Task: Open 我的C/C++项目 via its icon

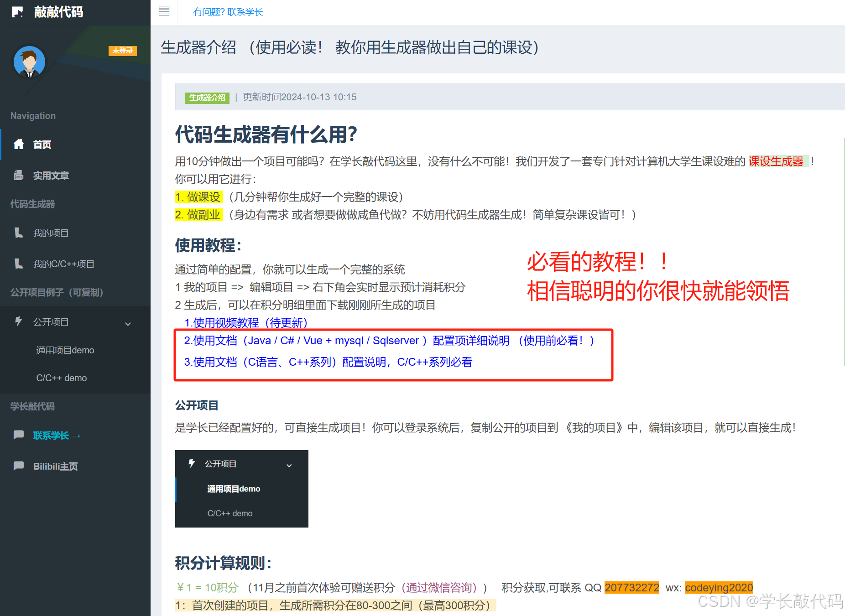Action: [18, 264]
